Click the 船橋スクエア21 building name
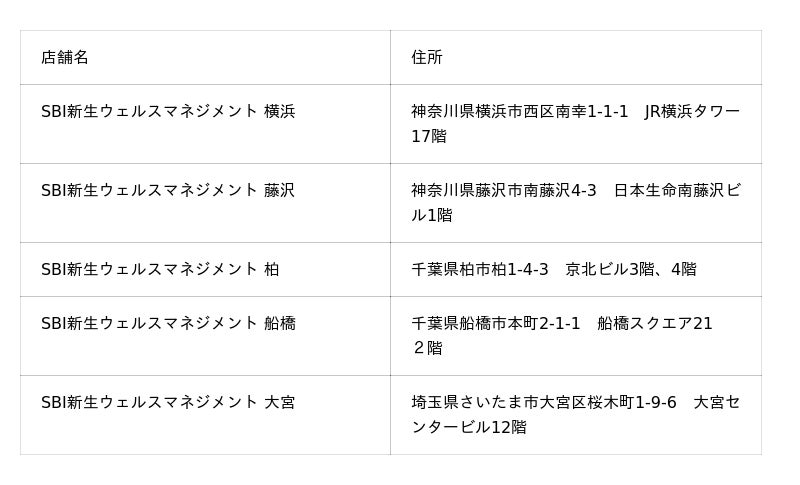This screenshot has width=800, height=485. click(x=655, y=323)
